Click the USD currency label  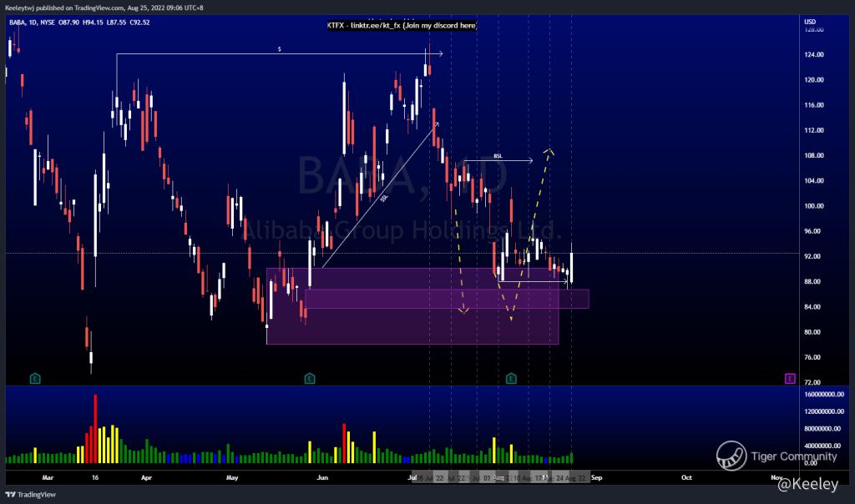(810, 22)
